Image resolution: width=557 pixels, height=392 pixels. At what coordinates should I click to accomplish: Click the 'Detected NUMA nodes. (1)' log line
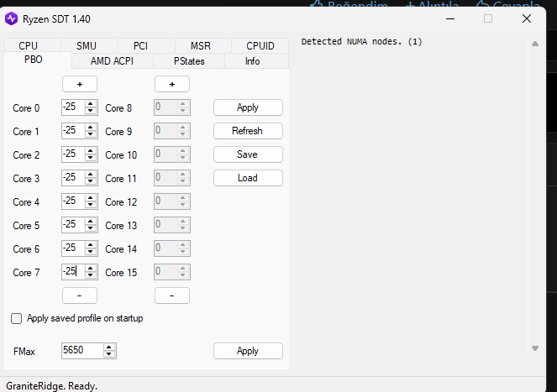pyautogui.click(x=361, y=41)
